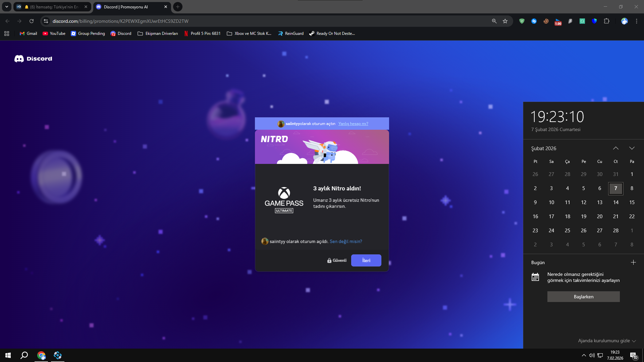
Task: Expand the 'Xbox ve MC Stok K...' bookmark folder
Action: click(x=249, y=34)
